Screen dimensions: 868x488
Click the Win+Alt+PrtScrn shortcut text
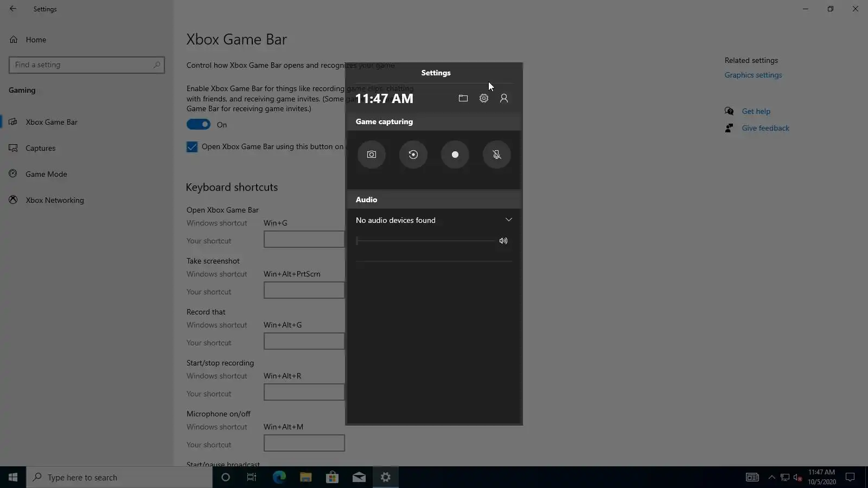[x=292, y=274]
